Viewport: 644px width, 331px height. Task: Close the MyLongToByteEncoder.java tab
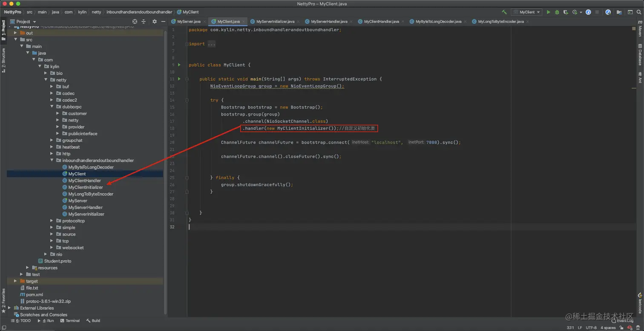[528, 21]
